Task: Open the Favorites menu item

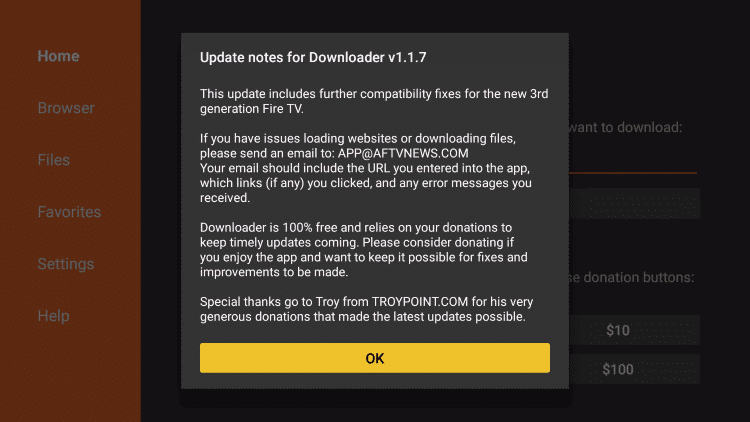Action: click(69, 212)
